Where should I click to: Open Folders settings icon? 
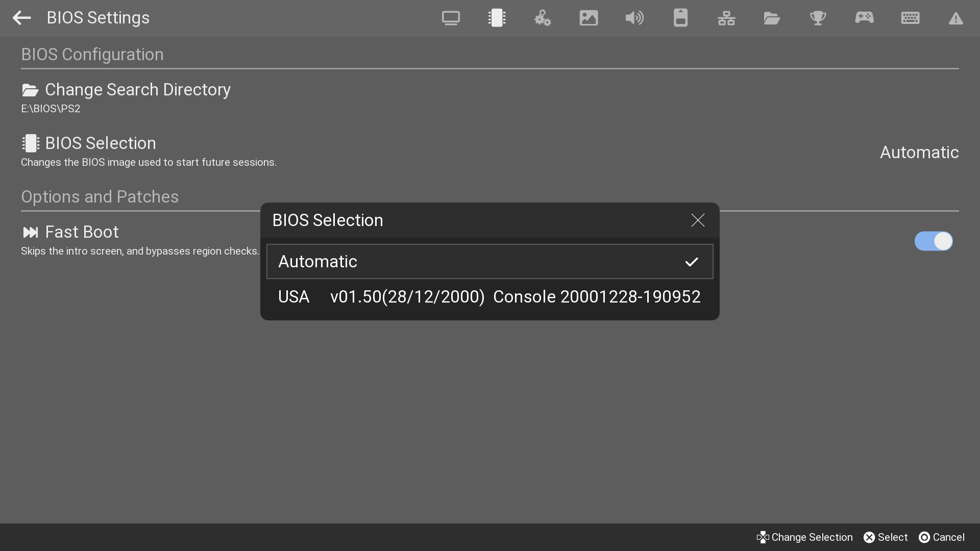click(772, 18)
